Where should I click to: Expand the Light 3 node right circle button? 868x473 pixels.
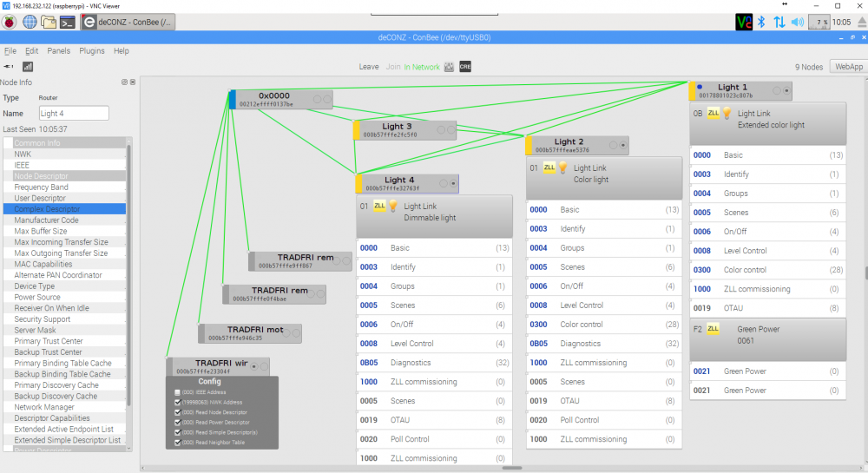pyautogui.click(x=452, y=129)
